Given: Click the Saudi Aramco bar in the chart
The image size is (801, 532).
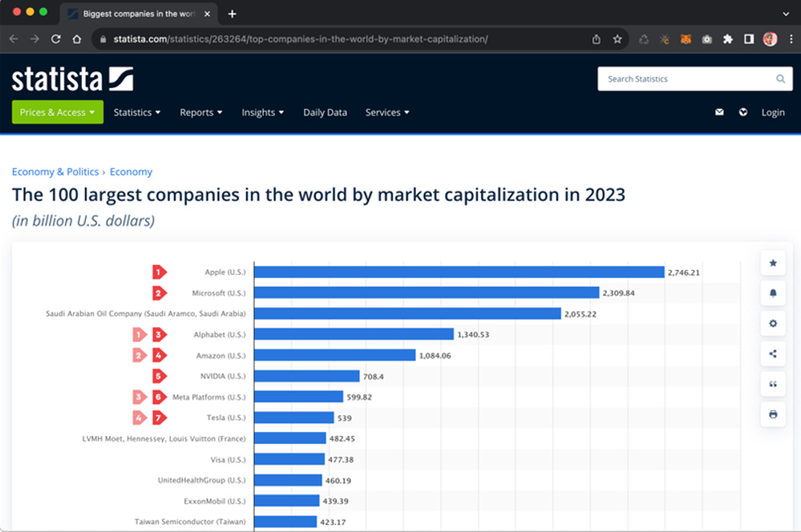Looking at the screenshot, I should pos(408,314).
